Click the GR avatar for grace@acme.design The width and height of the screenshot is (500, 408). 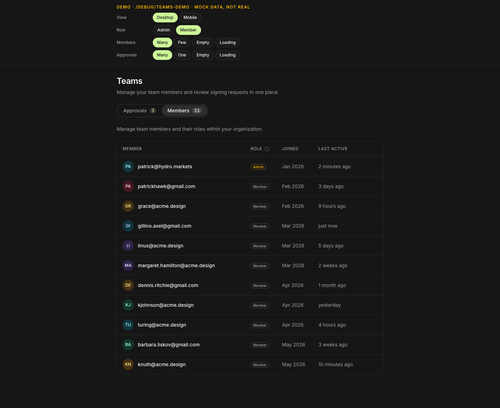(128, 206)
